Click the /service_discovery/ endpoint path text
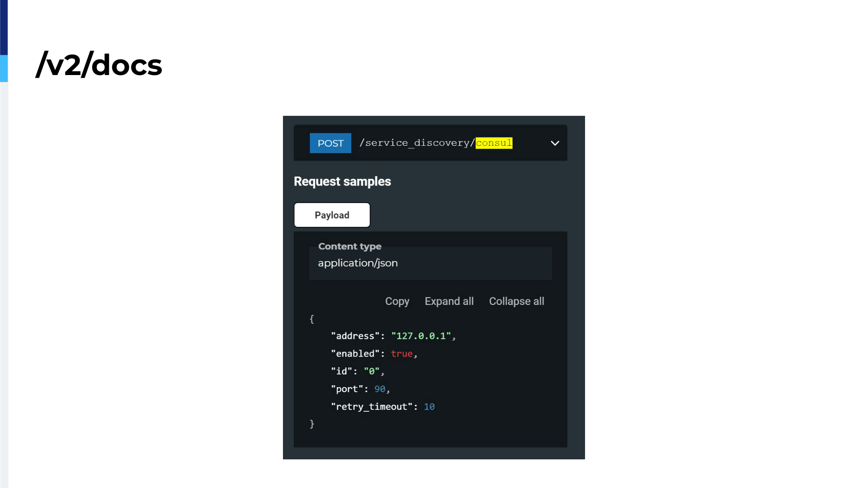Screen dimensions: 868x488 [x=418, y=143]
